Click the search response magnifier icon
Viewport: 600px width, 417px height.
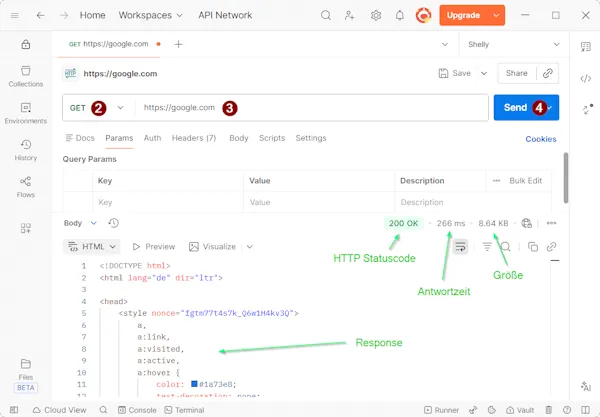[507, 246]
